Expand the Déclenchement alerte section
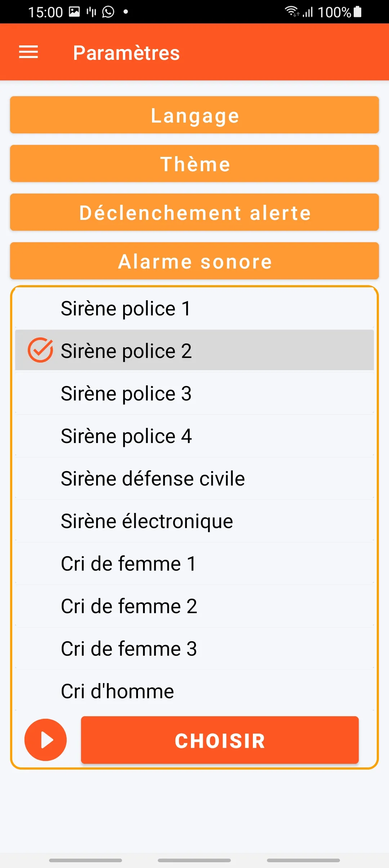Screen dimensions: 389x868 pos(194,213)
